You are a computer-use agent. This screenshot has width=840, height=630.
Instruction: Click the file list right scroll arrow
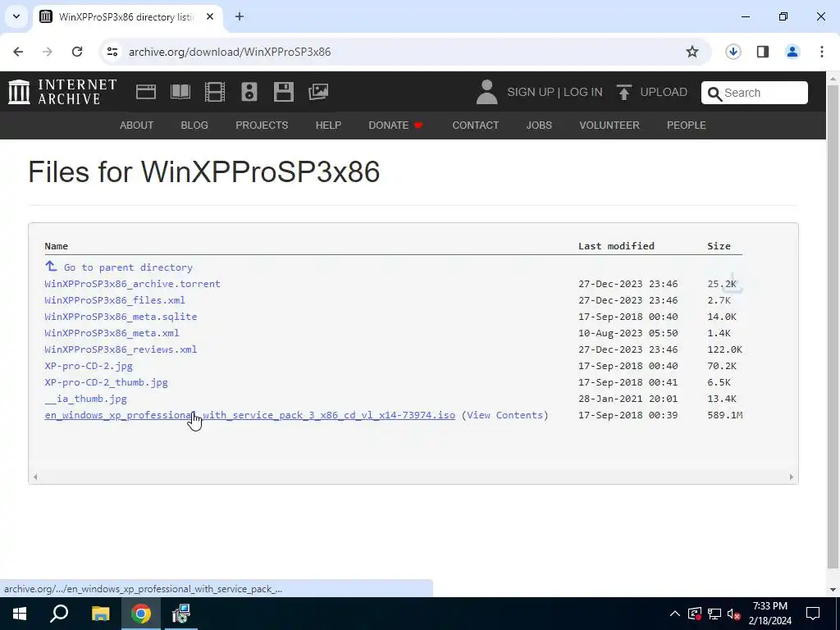[791, 477]
